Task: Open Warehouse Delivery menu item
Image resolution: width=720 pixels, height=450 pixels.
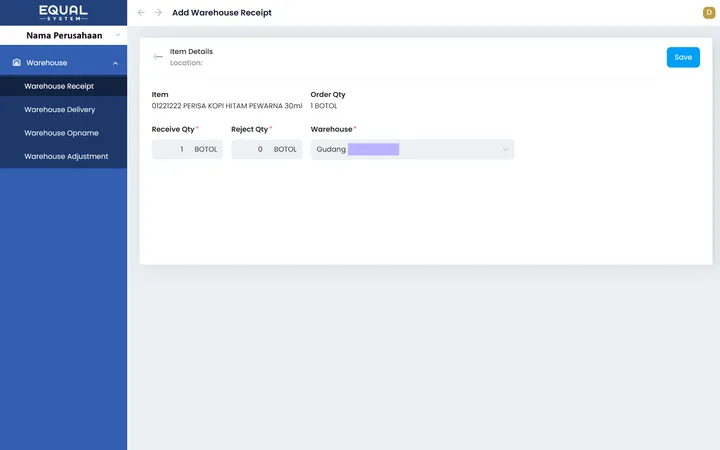Action: point(63,109)
